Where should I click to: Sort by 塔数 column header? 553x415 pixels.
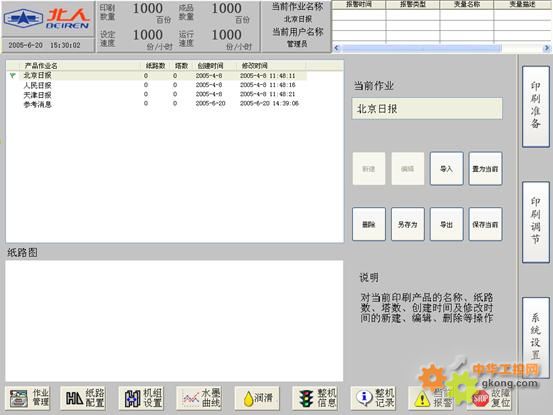(x=181, y=66)
